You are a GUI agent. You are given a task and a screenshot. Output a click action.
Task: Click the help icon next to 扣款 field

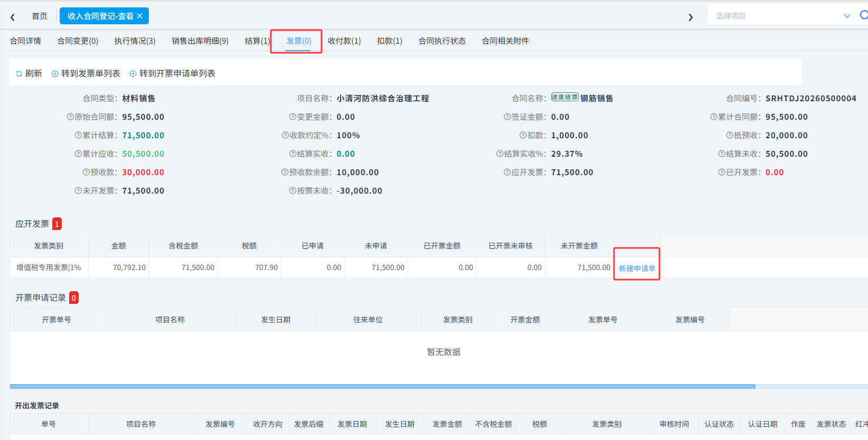[x=523, y=135]
